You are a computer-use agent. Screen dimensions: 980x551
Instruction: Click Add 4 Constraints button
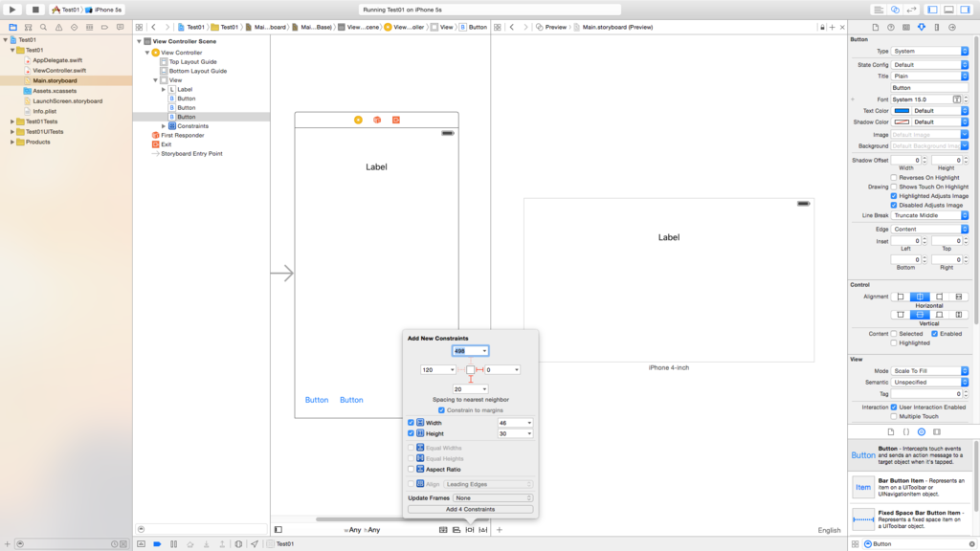point(471,509)
